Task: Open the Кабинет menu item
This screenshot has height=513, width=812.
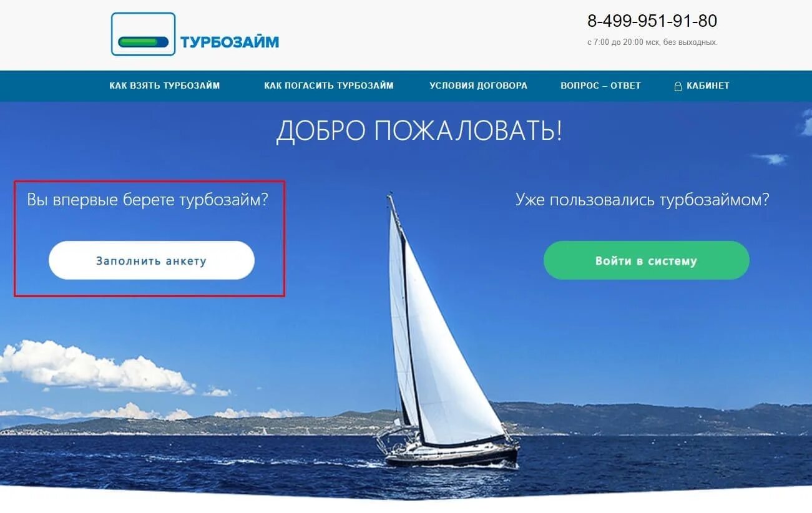Action: (x=708, y=85)
